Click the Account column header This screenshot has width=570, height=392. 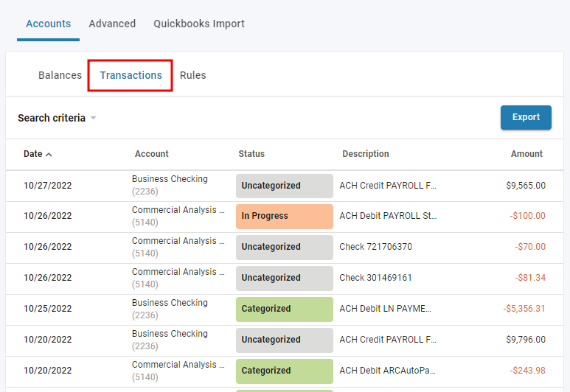click(x=151, y=154)
